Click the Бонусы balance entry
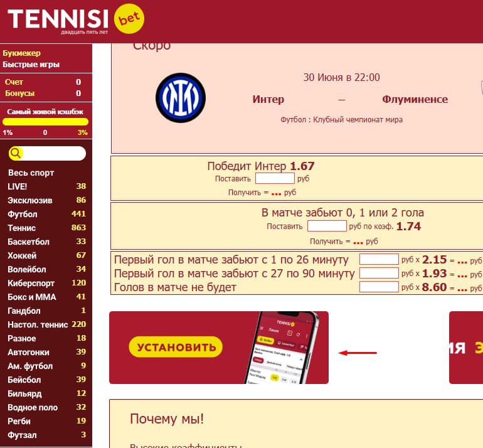 (43, 93)
